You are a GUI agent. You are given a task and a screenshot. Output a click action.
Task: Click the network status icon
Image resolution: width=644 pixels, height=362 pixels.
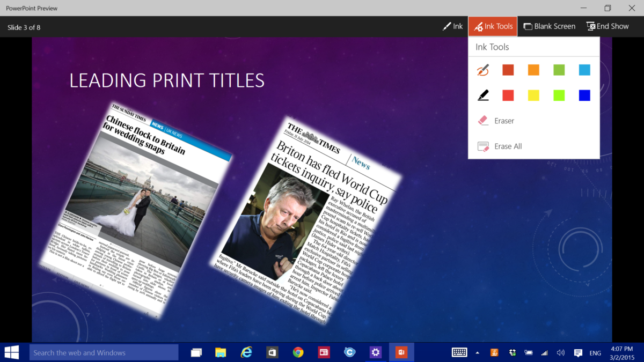click(544, 352)
